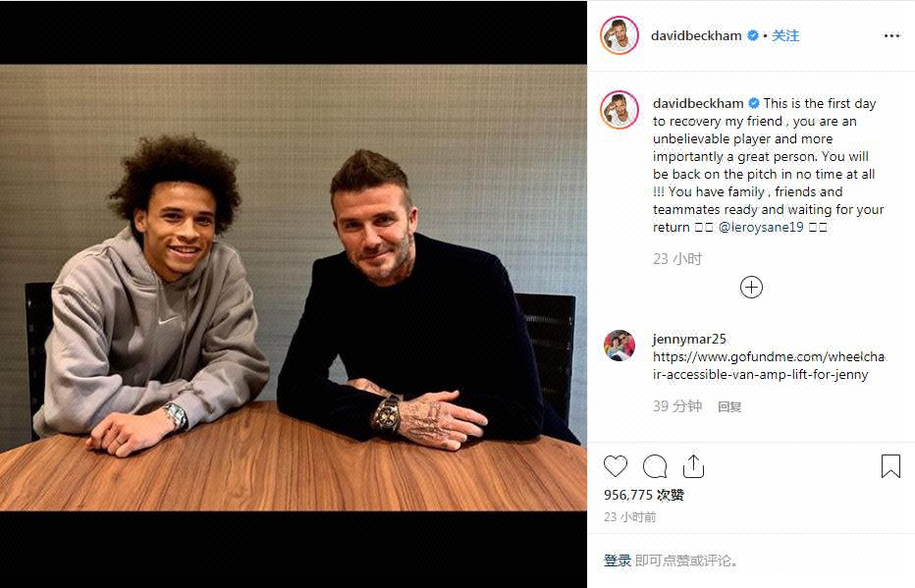915x588 pixels.
Task: Visit the @leroysane19 mention in the caption
Action: tap(761, 227)
